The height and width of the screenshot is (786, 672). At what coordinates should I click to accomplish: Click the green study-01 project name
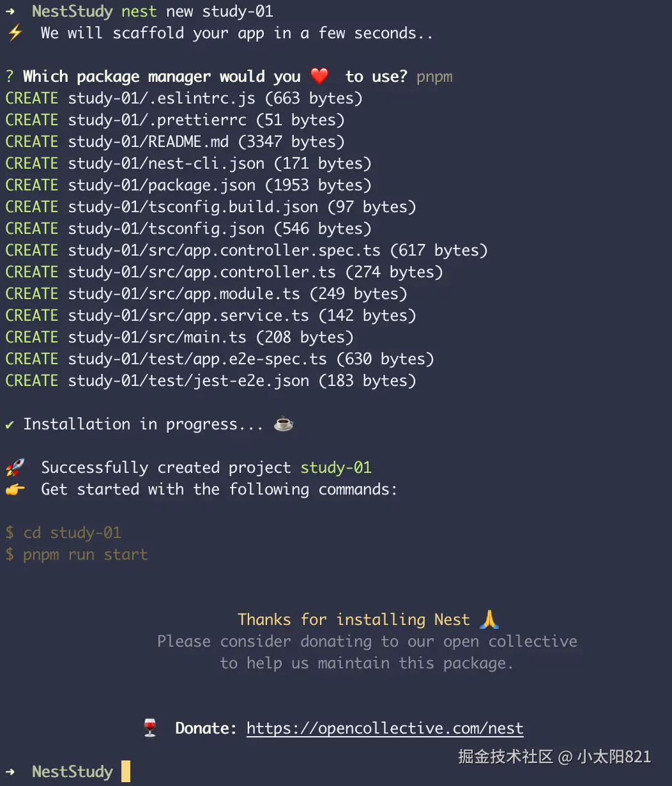(x=336, y=468)
